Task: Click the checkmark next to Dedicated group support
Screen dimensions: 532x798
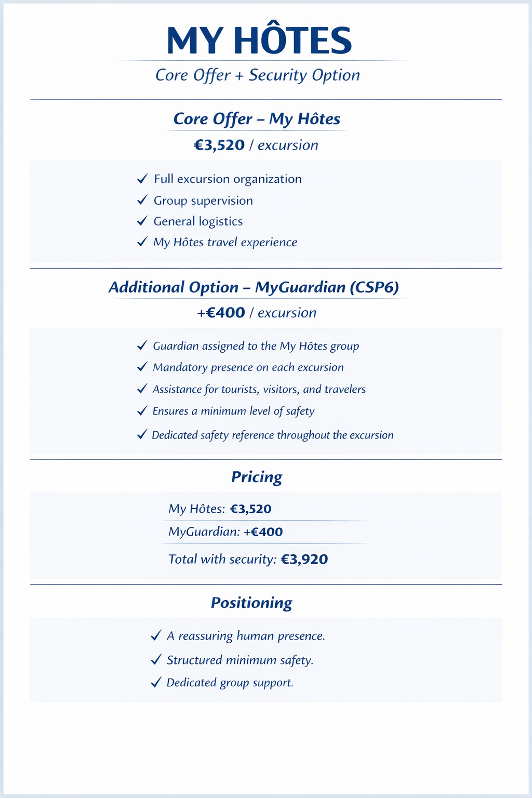Action: (155, 683)
